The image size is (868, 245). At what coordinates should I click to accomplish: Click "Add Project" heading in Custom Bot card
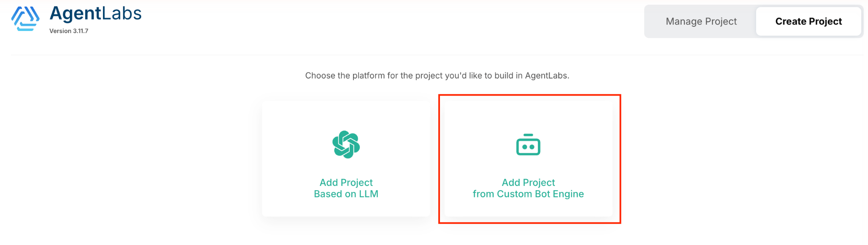528,183
